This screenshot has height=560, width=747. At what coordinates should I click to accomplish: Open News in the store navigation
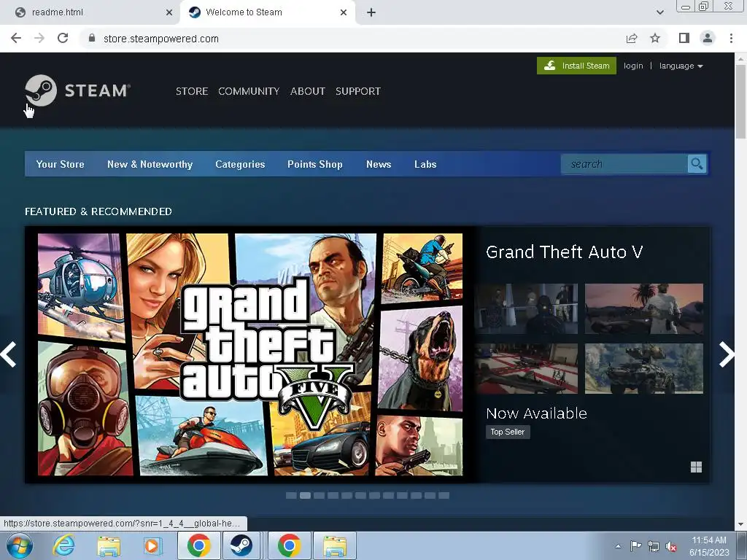click(379, 164)
